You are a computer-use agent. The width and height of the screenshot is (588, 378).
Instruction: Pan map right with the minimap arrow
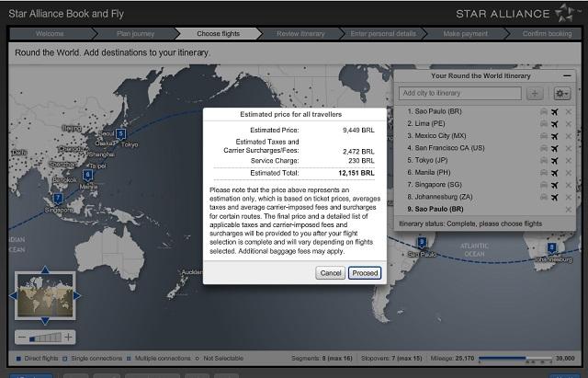pyautogui.click(x=77, y=296)
